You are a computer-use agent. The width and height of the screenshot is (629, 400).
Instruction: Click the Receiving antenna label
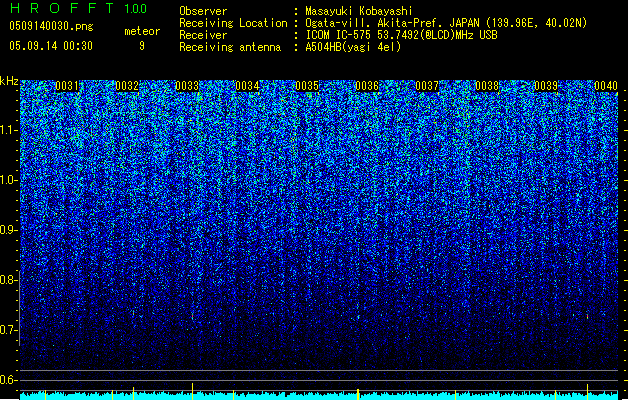pos(225,47)
